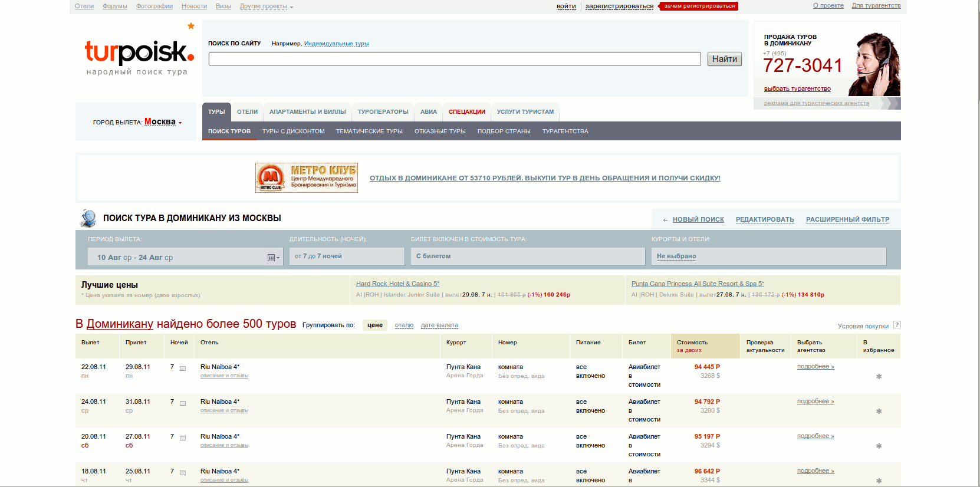Click nights icon in the 18.08.11 row

[183, 473]
